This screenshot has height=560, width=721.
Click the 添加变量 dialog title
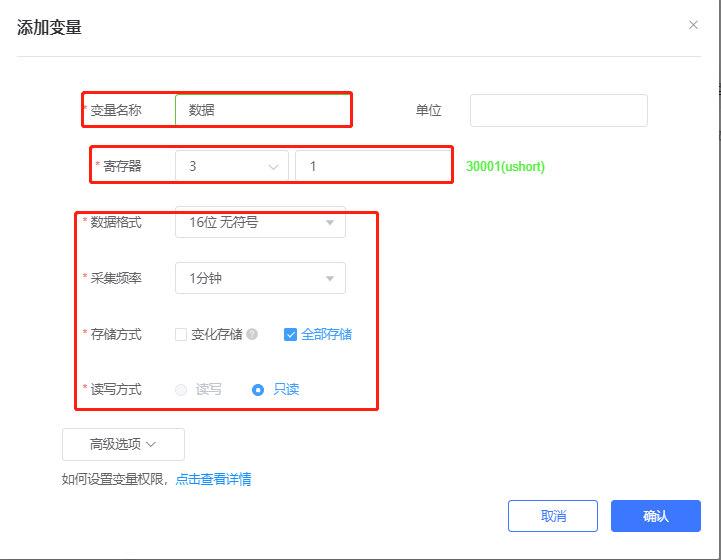click(x=49, y=27)
